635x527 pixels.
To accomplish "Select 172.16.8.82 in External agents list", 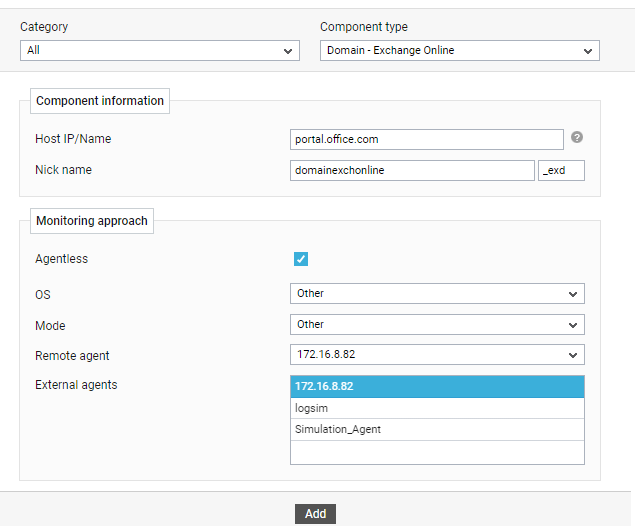I will tap(437, 386).
